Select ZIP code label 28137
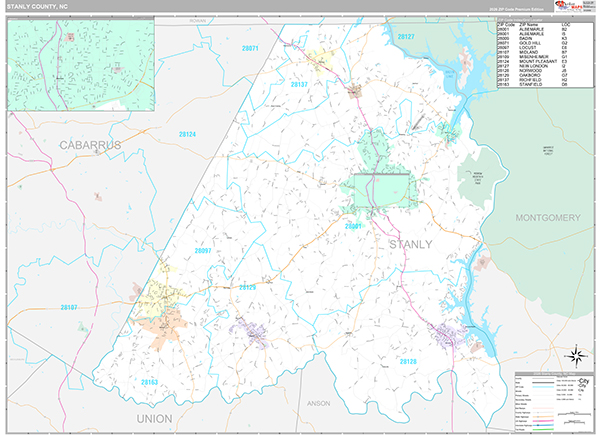Image resolution: width=600 pixels, height=435 pixels. pyautogui.click(x=299, y=85)
